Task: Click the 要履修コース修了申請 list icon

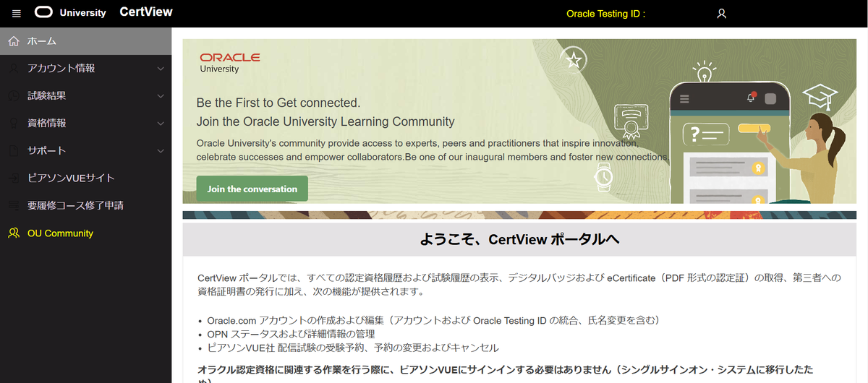Action: click(14, 205)
